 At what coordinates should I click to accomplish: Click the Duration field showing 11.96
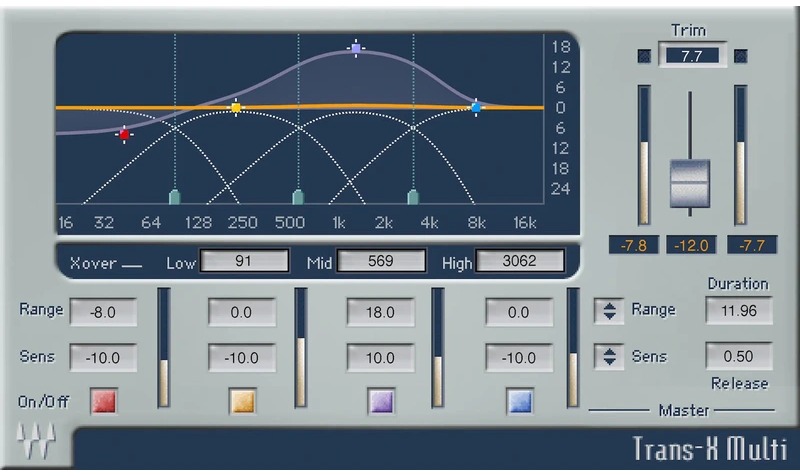[x=739, y=310]
